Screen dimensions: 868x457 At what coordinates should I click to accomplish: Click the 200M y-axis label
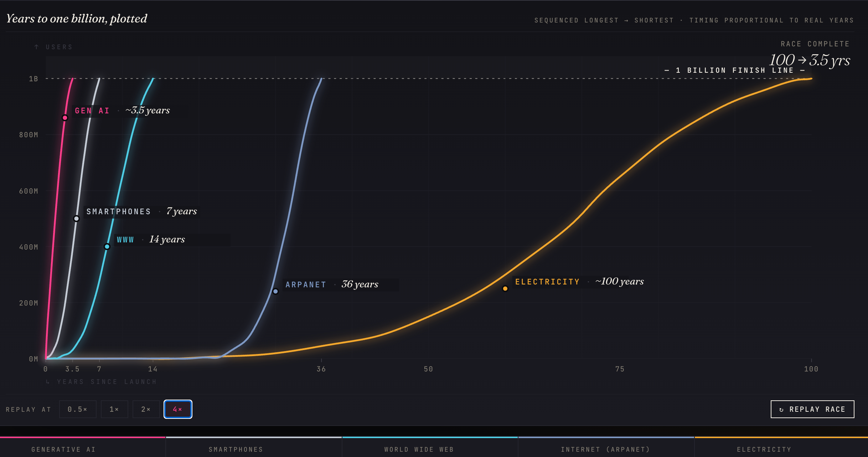(x=29, y=303)
